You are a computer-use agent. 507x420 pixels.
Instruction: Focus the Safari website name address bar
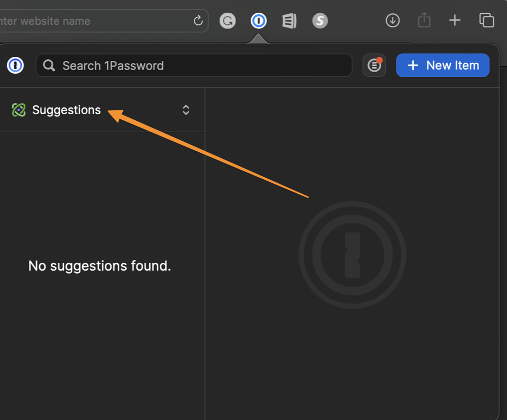click(x=91, y=21)
